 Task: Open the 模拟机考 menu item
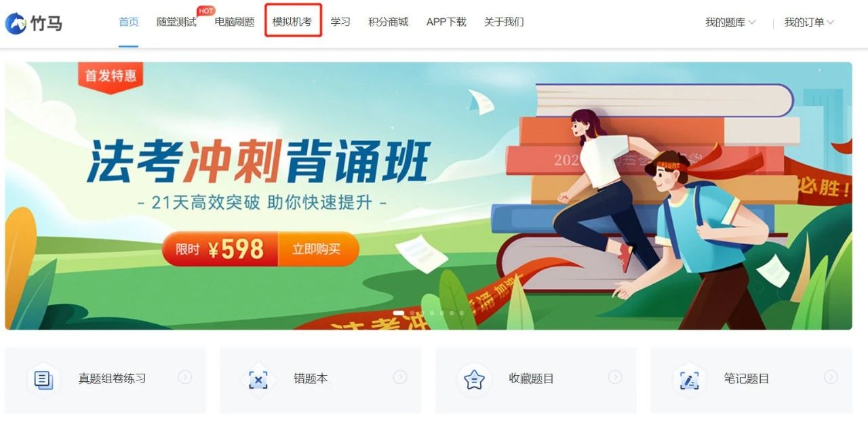tap(292, 22)
